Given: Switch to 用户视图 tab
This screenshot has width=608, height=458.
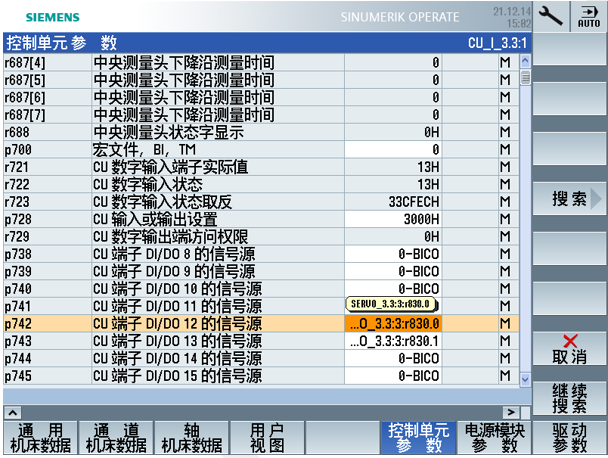Looking at the screenshot, I should point(268,438).
